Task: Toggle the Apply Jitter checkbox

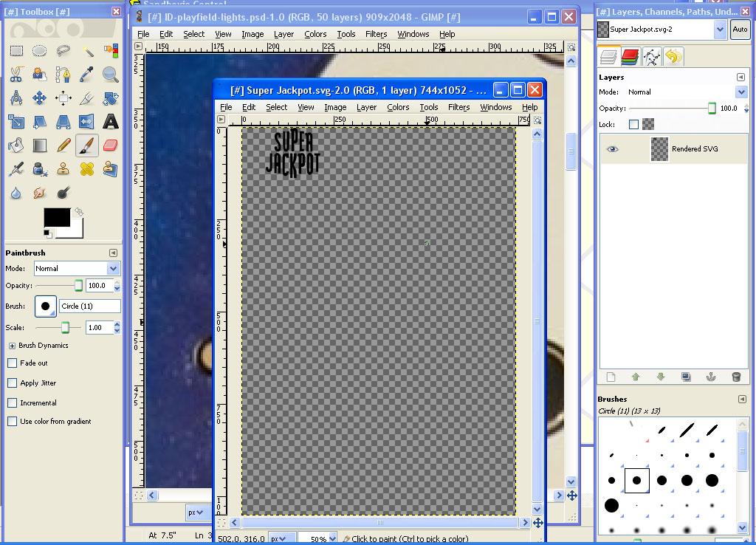Action: point(12,383)
